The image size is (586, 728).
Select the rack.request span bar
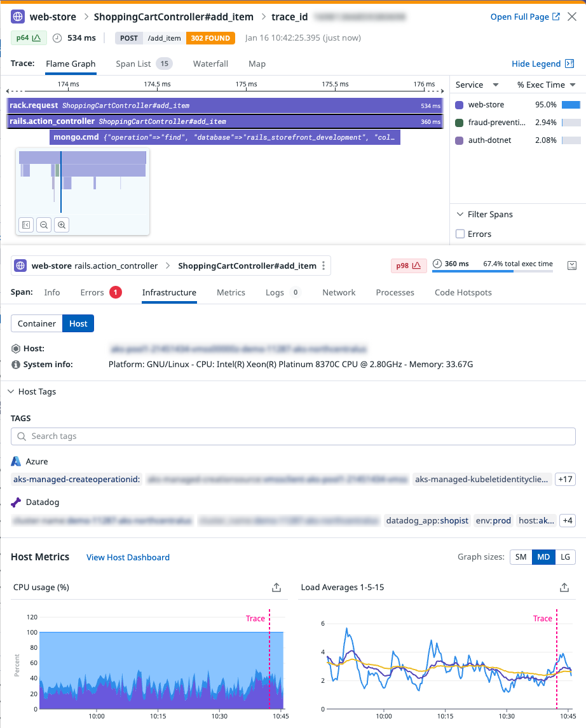pos(225,105)
